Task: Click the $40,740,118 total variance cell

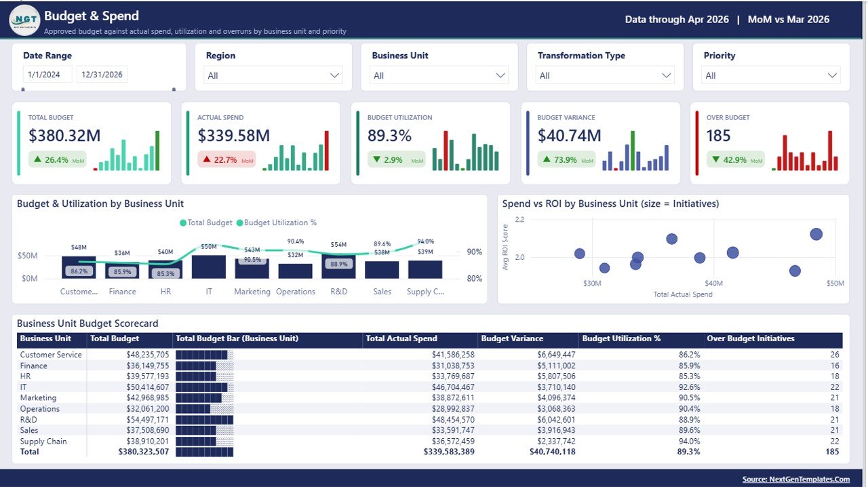Action: pos(552,452)
